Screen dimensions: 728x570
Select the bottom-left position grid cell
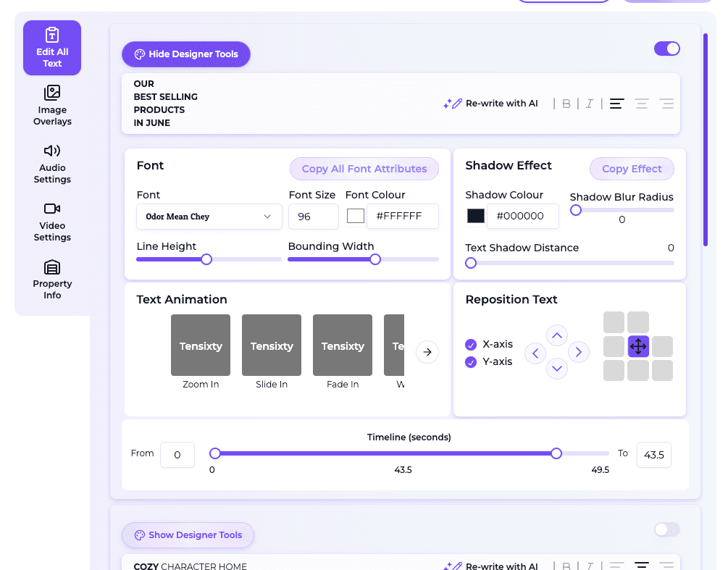click(x=614, y=370)
